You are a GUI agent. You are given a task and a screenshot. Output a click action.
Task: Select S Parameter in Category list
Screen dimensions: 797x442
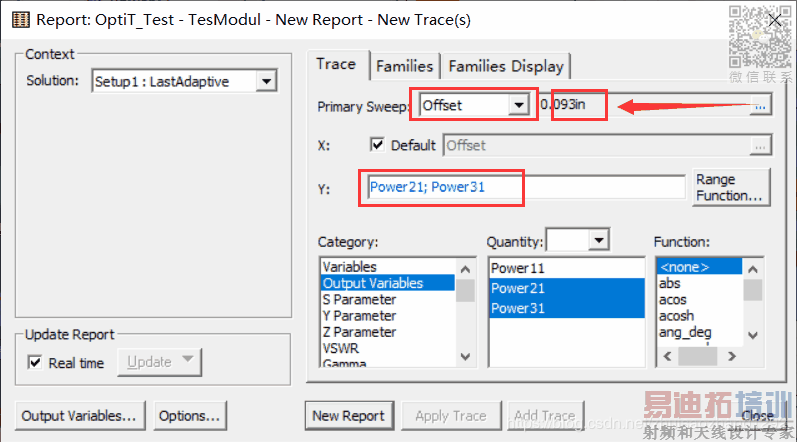pyautogui.click(x=359, y=299)
